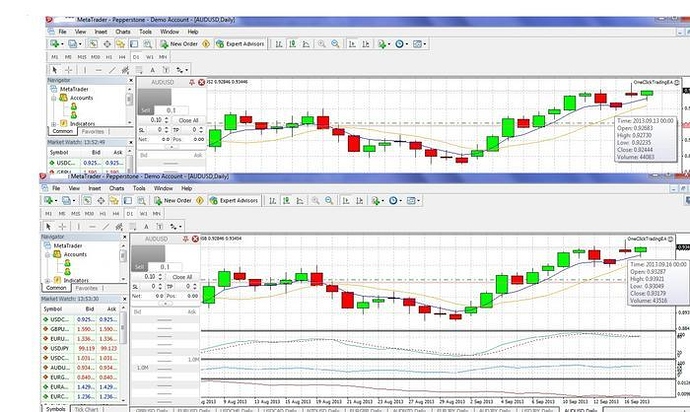The image size is (690, 412).
Task: Click Close All in top window trading panel
Action: (x=188, y=120)
